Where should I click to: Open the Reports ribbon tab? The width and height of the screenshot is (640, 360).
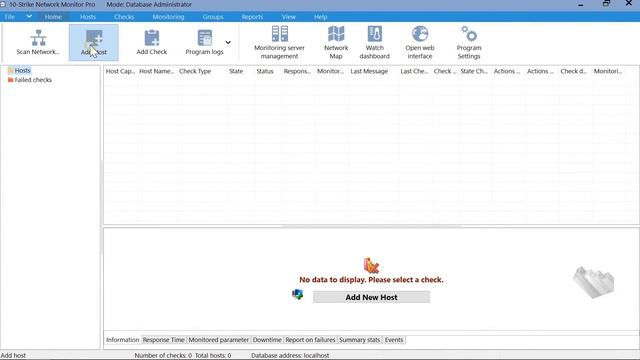point(252,17)
